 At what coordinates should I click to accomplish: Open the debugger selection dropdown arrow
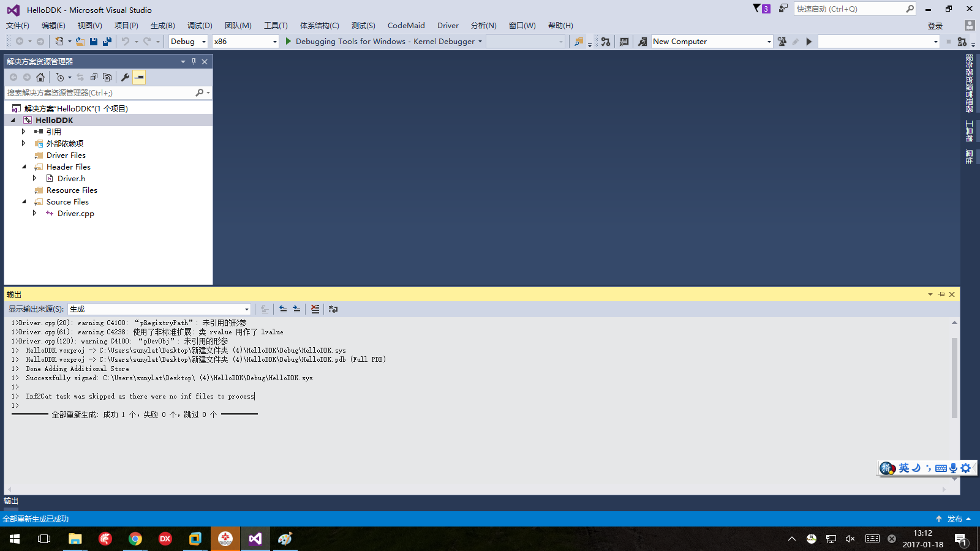coord(480,42)
